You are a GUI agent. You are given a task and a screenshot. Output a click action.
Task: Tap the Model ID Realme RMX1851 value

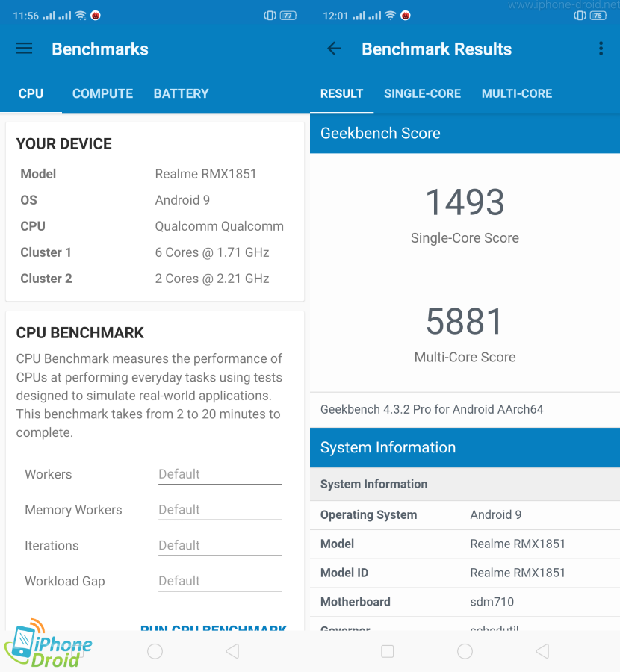click(518, 573)
